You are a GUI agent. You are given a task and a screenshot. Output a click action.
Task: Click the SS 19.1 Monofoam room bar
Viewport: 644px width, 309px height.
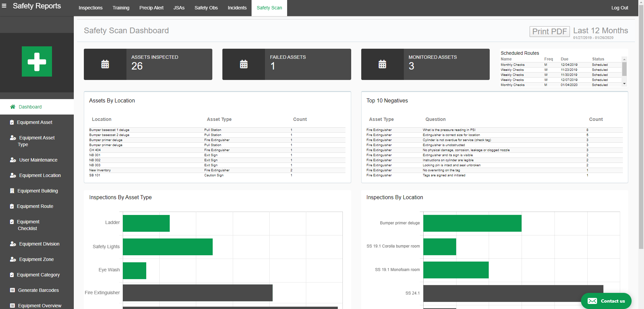click(456, 270)
